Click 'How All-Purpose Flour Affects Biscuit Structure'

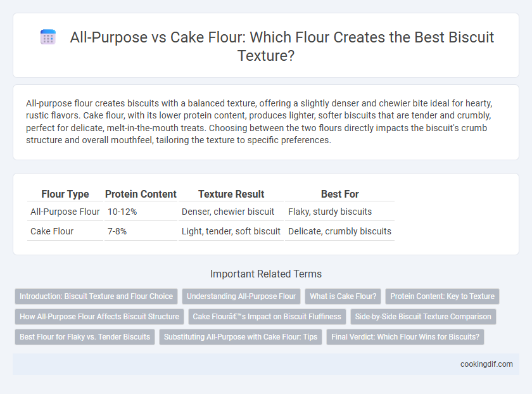pos(99,317)
